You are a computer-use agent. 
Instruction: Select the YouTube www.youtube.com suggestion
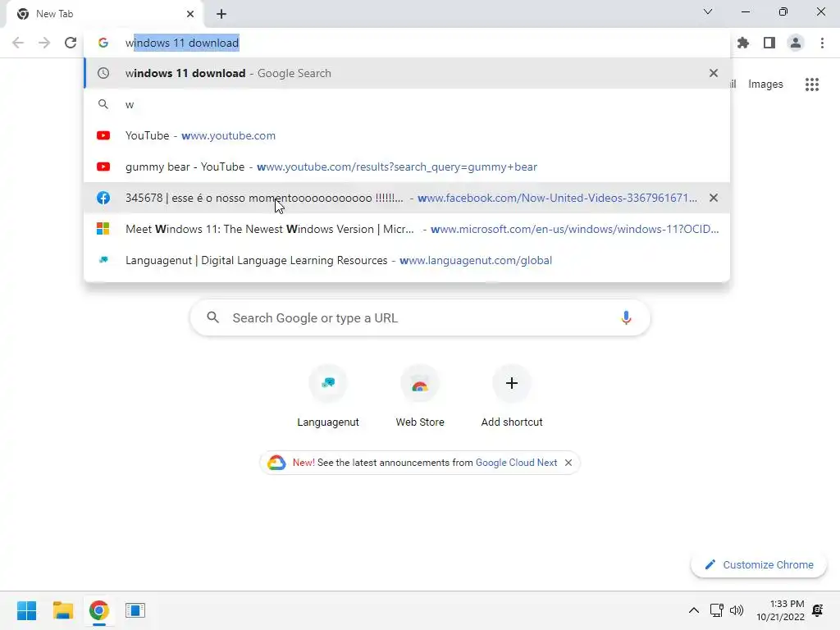[x=407, y=135]
